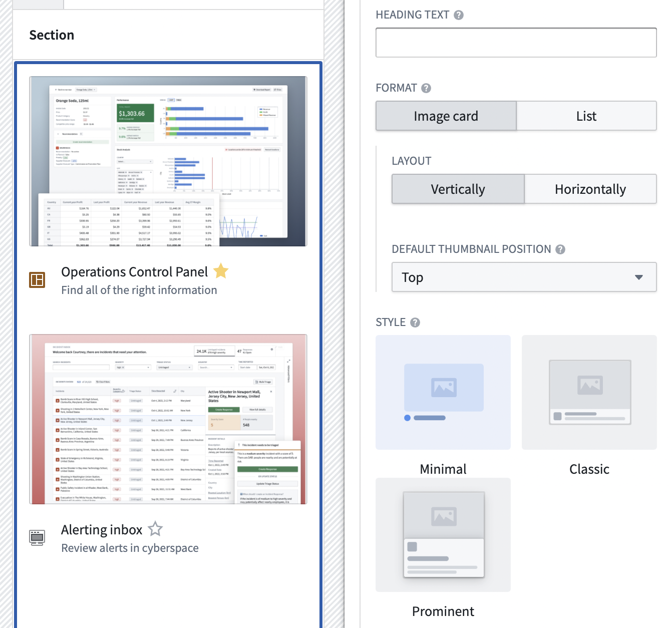Set layout to Vertically
This screenshot has width=672, height=628.
tap(458, 189)
